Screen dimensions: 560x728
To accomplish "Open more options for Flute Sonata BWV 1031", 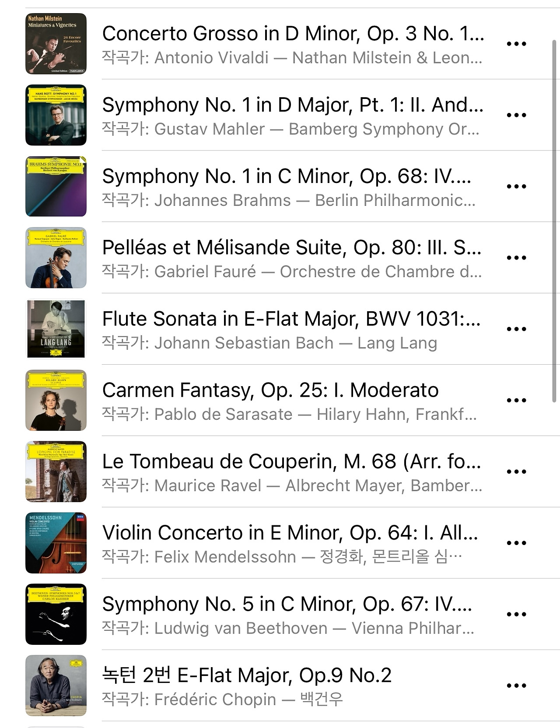I will click(516, 329).
